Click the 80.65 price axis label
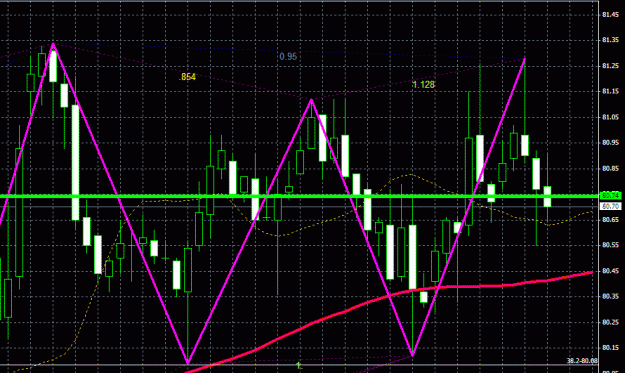This screenshot has height=373, width=625. point(610,219)
